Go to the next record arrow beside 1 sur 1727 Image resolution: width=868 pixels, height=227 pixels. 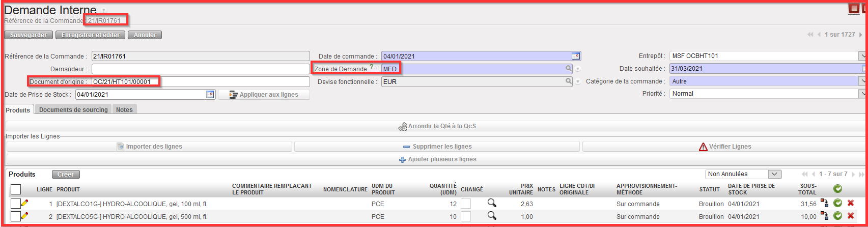pyautogui.click(x=861, y=35)
